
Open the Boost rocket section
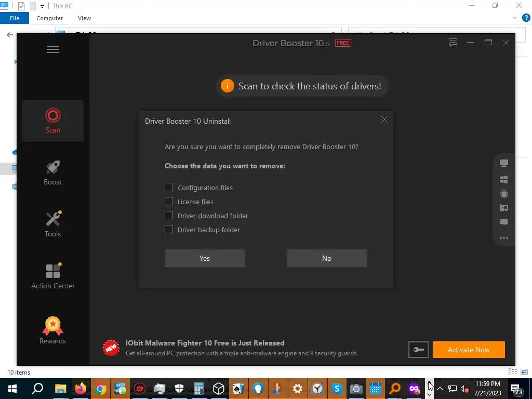point(53,173)
